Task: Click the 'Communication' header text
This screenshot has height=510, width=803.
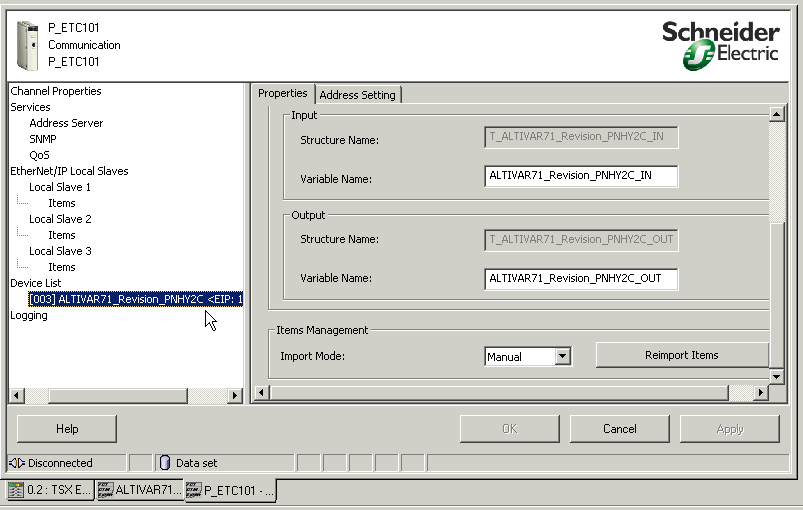Action: 84,45
